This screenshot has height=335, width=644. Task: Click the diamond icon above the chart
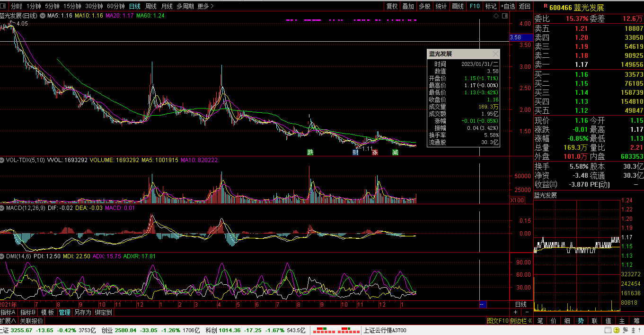pos(496,16)
